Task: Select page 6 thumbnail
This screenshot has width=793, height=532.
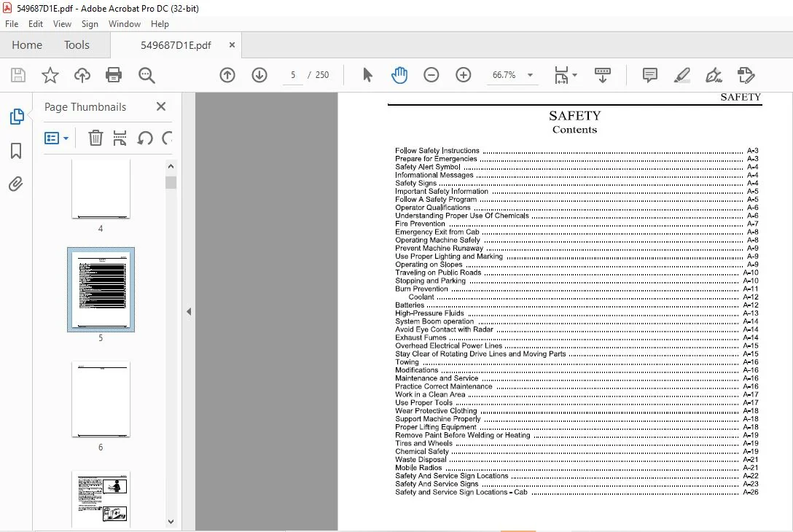Action: click(x=101, y=399)
